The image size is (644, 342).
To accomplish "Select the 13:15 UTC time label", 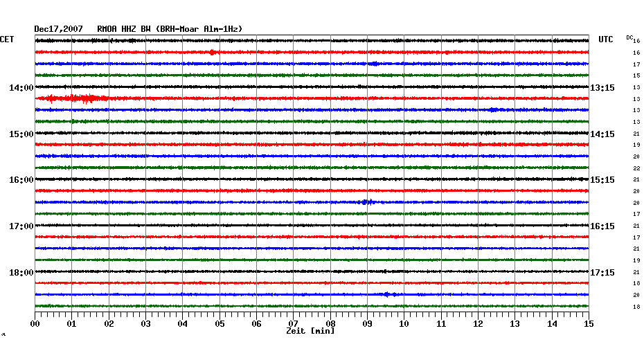I will [602, 88].
